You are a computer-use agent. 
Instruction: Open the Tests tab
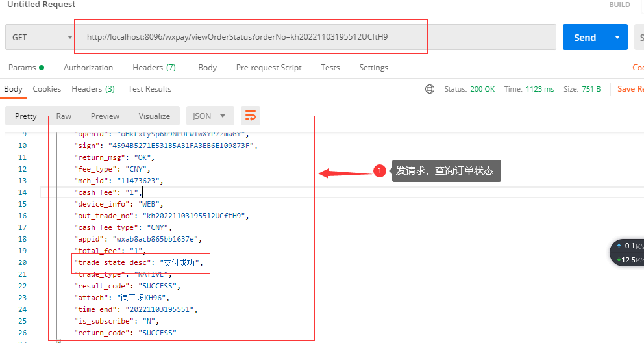330,68
